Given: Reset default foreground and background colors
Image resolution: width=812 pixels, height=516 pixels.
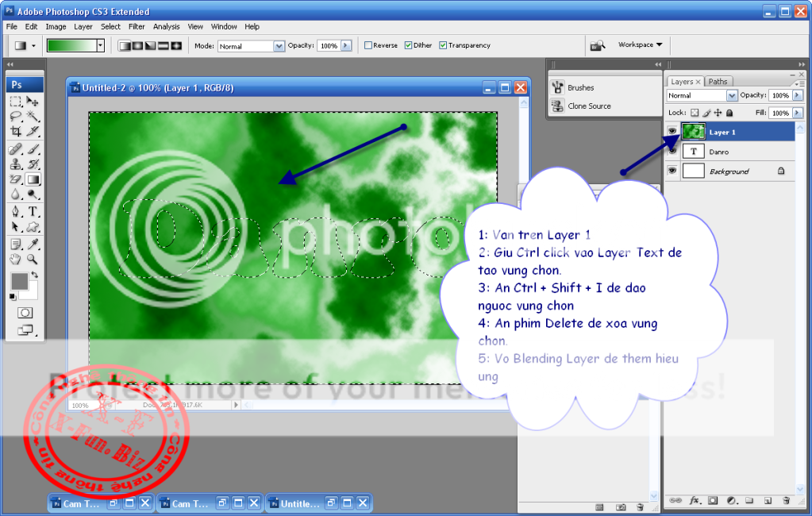Looking at the screenshot, I should point(13,297).
